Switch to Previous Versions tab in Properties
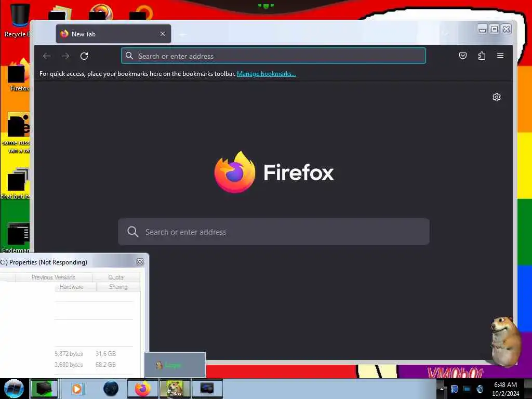Viewport: 532px width, 399px height. [54, 277]
